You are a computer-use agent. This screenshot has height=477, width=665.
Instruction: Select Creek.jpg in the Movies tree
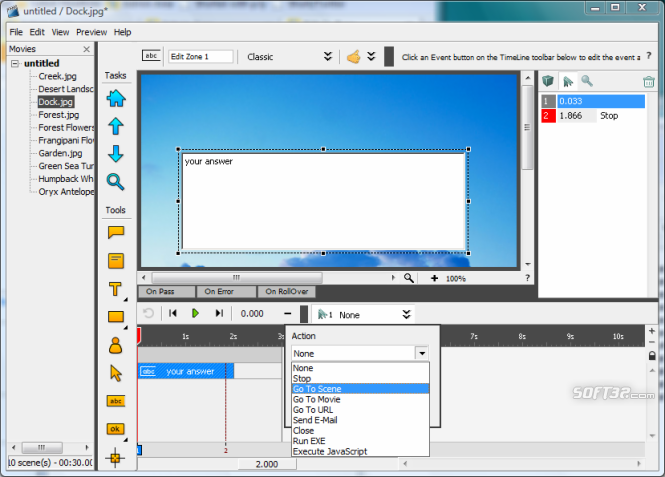[x=57, y=76]
